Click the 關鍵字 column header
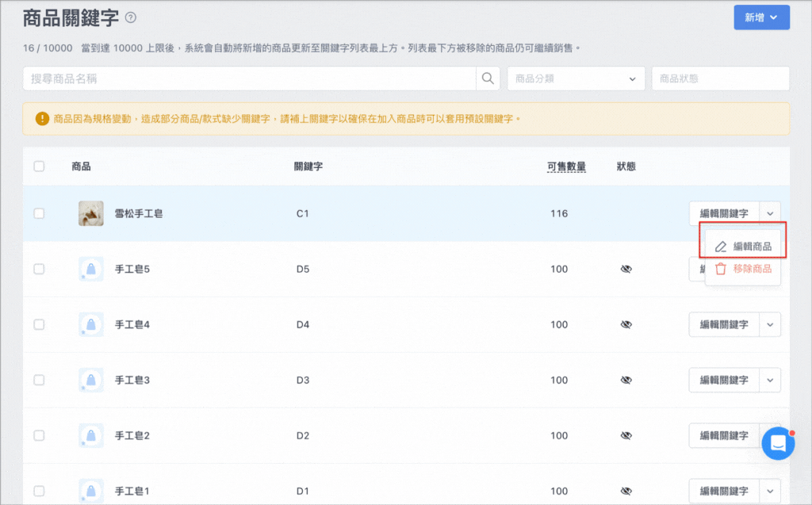The image size is (812, 505). tap(308, 166)
